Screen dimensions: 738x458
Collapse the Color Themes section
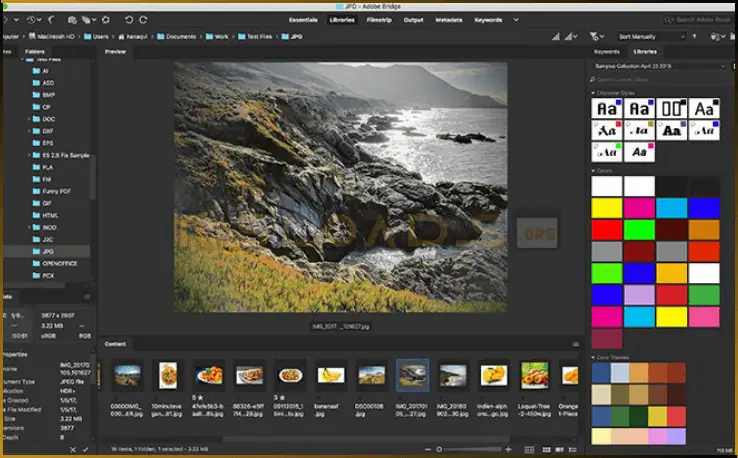click(593, 358)
